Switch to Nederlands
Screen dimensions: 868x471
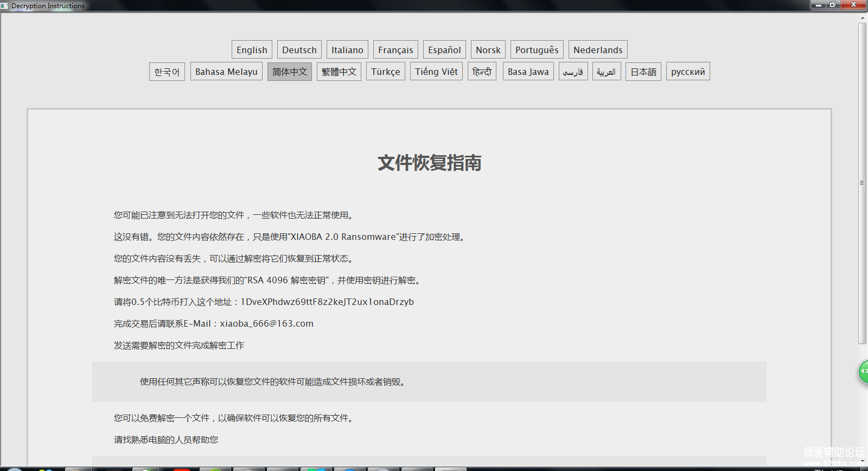click(598, 50)
